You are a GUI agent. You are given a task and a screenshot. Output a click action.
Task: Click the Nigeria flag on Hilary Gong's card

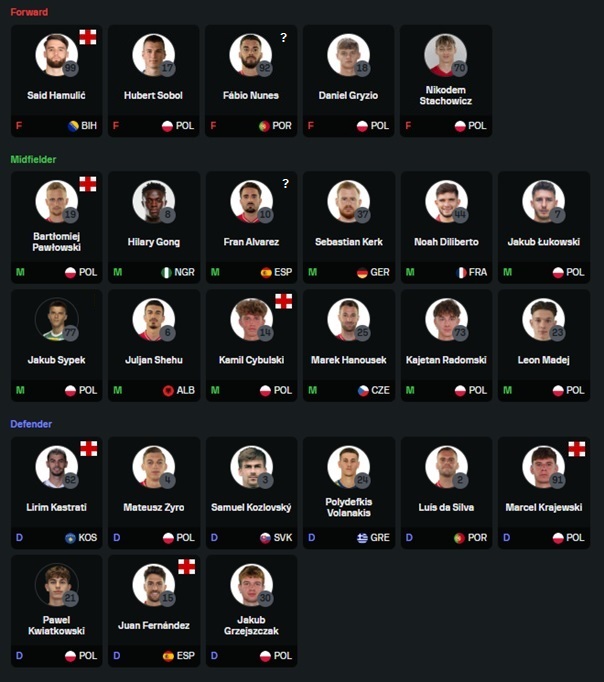167,272
